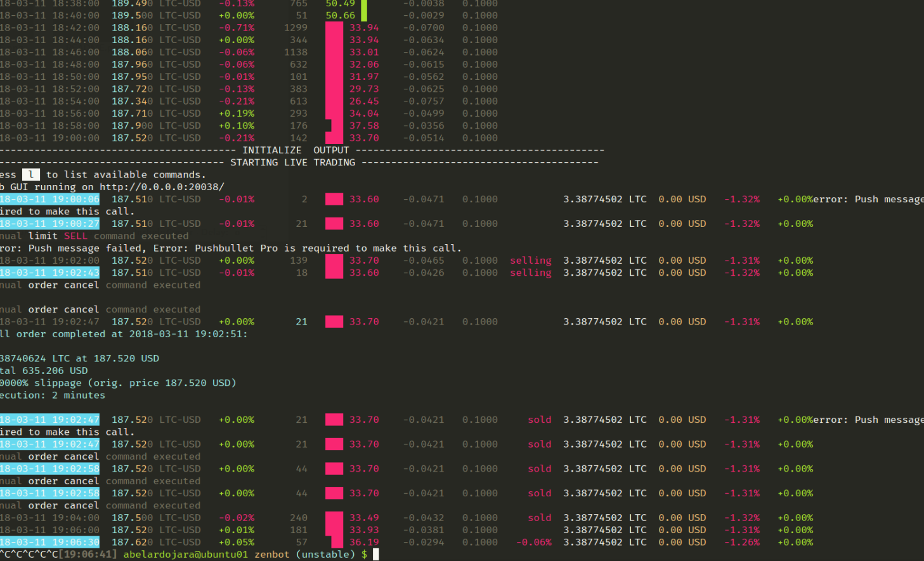Image resolution: width=924 pixels, height=561 pixels.
Task: Click red '-0.06%' beside 3.38774502 in last row
Action: click(533, 543)
